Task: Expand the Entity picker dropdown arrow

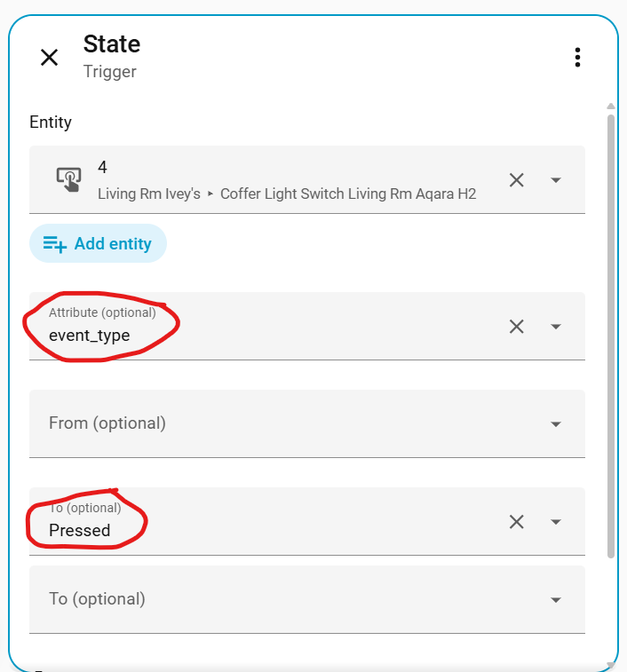Action: coord(556,180)
